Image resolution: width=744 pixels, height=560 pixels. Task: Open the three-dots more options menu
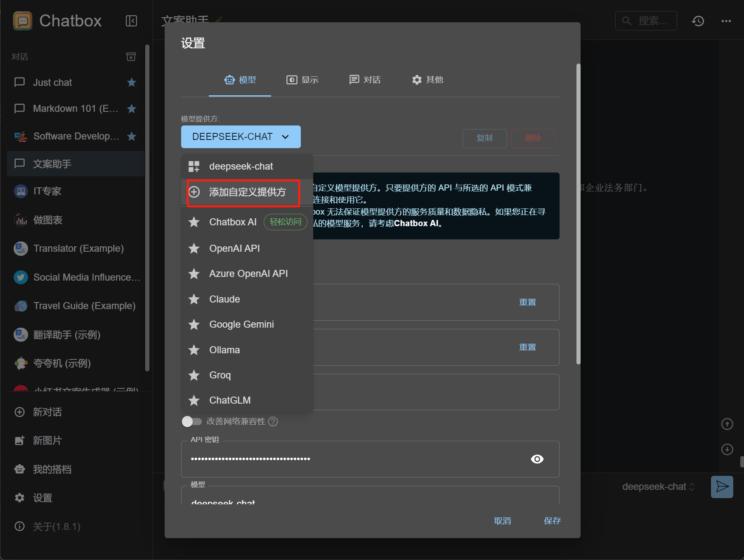[726, 21]
